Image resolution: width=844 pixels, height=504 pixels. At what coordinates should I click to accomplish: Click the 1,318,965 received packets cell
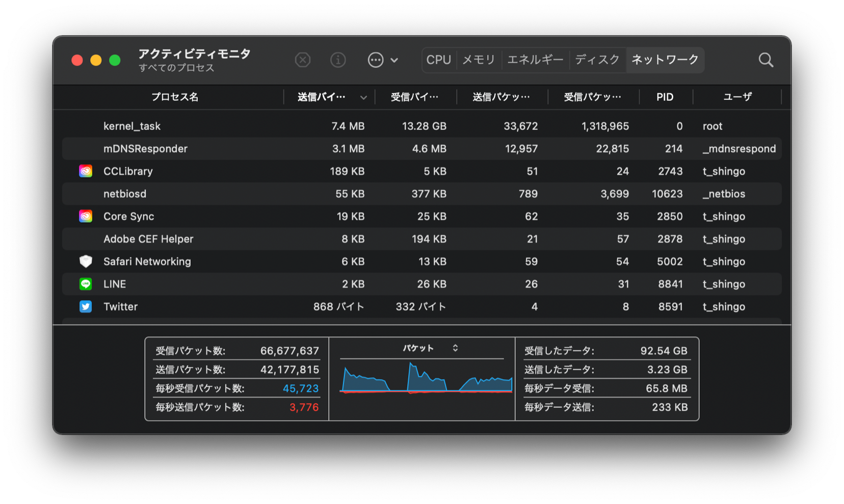pyautogui.click(x=605, y=126)
